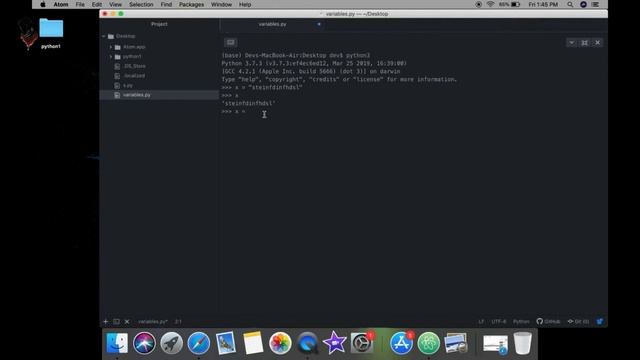The width and height of the screenshot is (640, 360).
Task: Close the terminal panel
Action: coord(598,42)
